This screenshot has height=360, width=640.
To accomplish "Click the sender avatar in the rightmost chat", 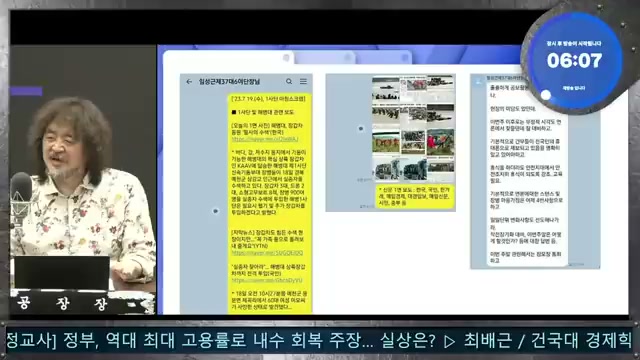I will coord(478,82).
